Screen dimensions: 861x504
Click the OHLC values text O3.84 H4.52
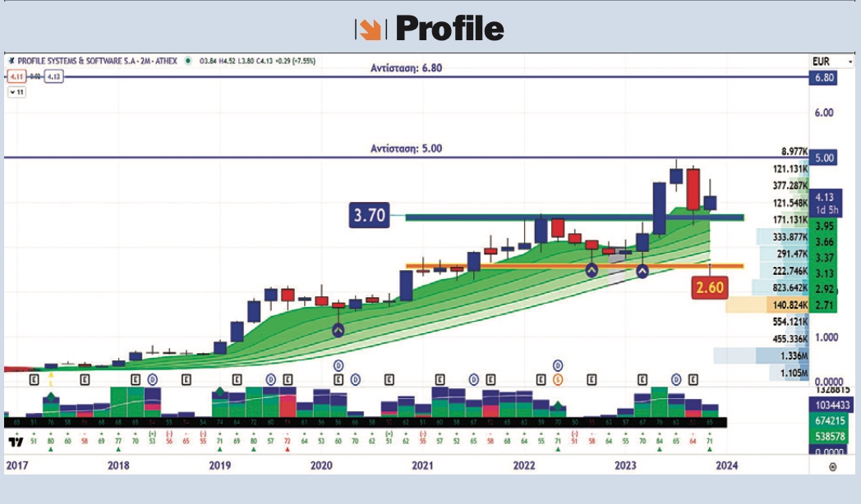(218, 61)
